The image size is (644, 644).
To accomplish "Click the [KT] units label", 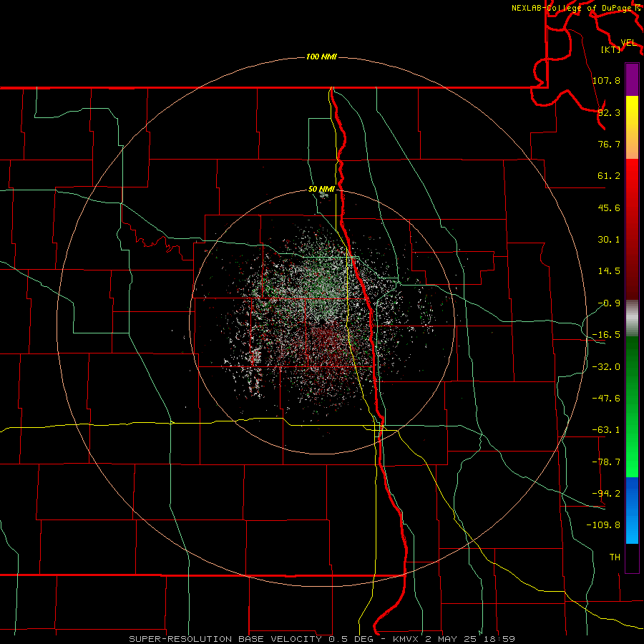I will point(611,49).
